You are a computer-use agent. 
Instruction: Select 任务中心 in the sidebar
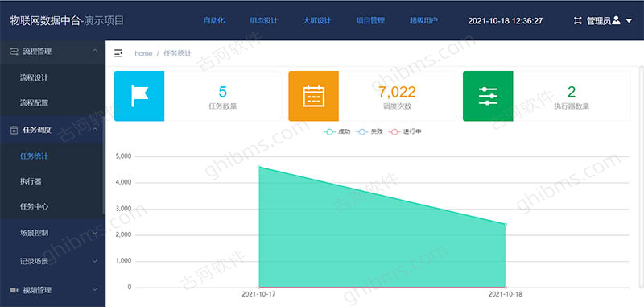pyautogui.click(x=34, y=206)
